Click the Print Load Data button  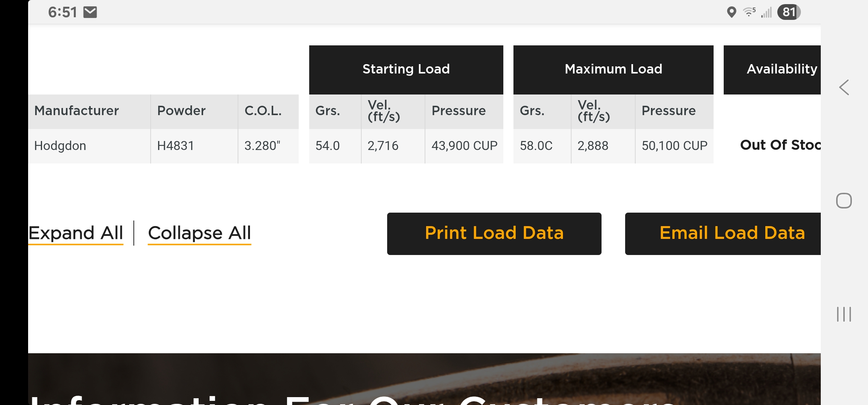coord(494,234)
